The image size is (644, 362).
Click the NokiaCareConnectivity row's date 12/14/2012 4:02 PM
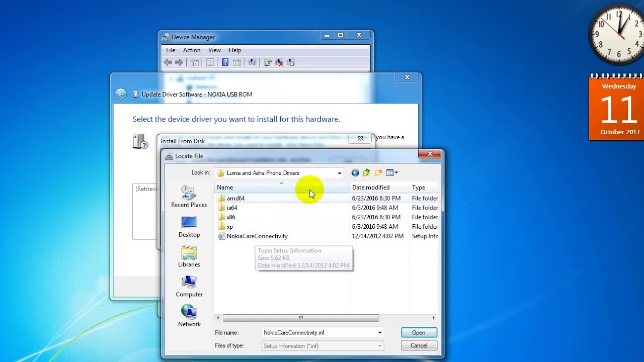378,236
